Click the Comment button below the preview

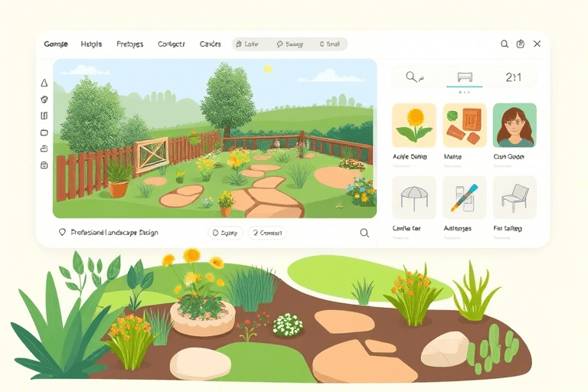tap(267, 233)
